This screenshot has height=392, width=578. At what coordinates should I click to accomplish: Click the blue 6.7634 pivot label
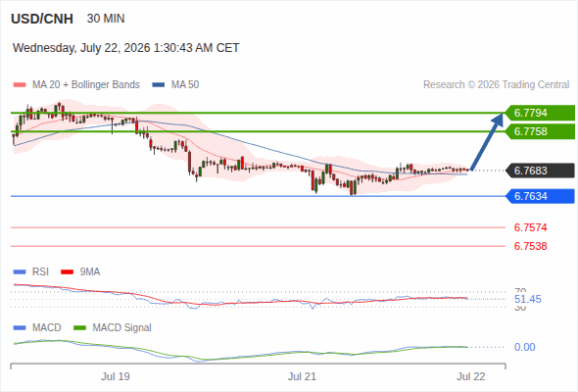(x=539, y=196)
